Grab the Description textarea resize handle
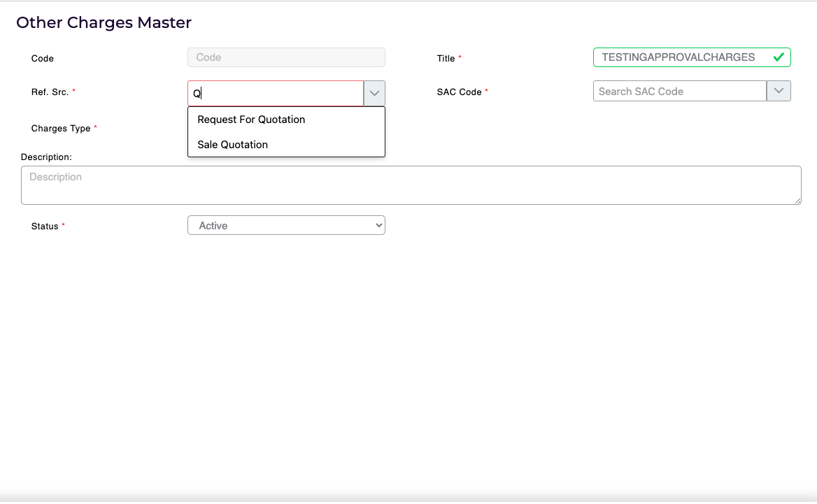The height and width of the screenshot is (504, 817). click(797, 201)
